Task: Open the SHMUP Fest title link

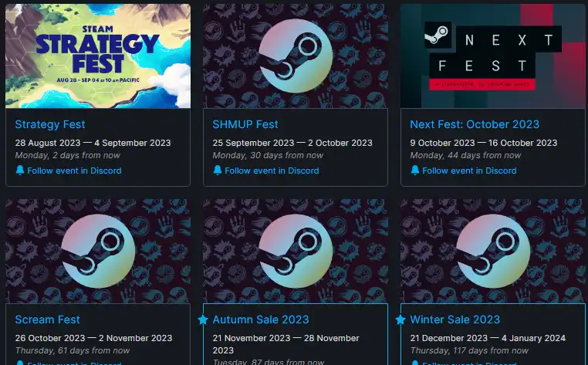Action: (x=245, y=124)
